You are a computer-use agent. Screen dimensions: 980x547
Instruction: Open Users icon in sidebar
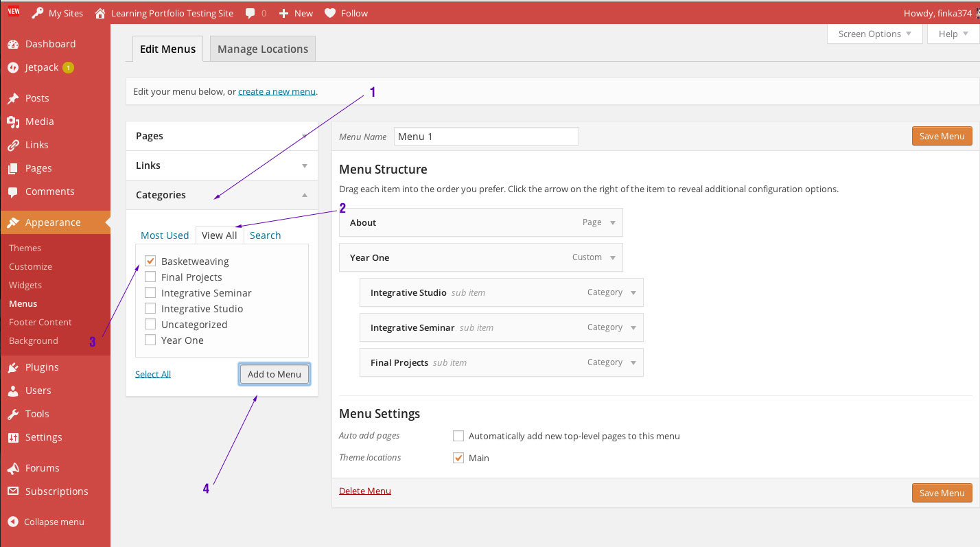click(12, 391)
